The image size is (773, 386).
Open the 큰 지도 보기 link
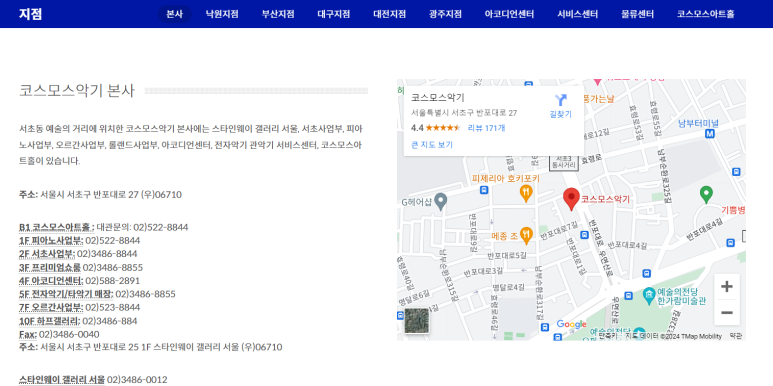click(x=432, y=144)
